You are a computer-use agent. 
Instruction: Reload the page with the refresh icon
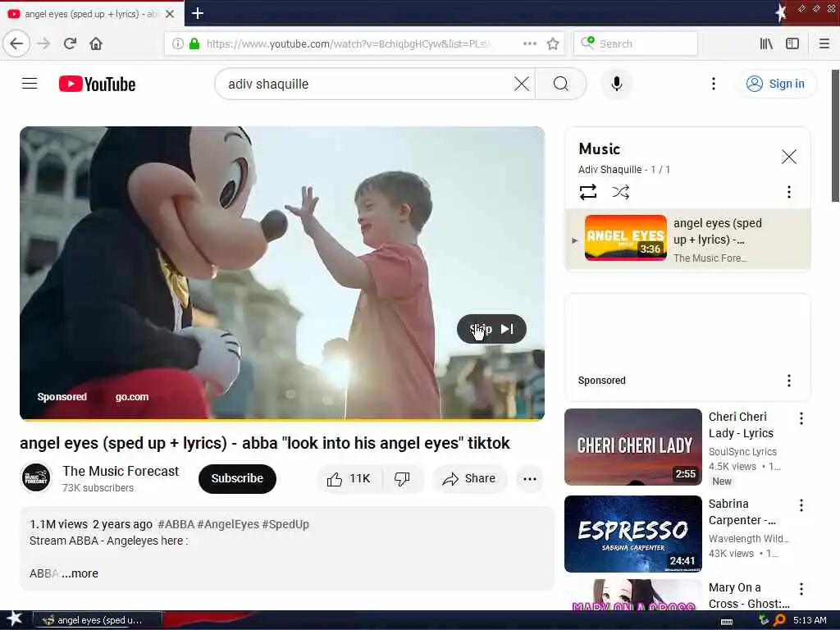[71, 43]
